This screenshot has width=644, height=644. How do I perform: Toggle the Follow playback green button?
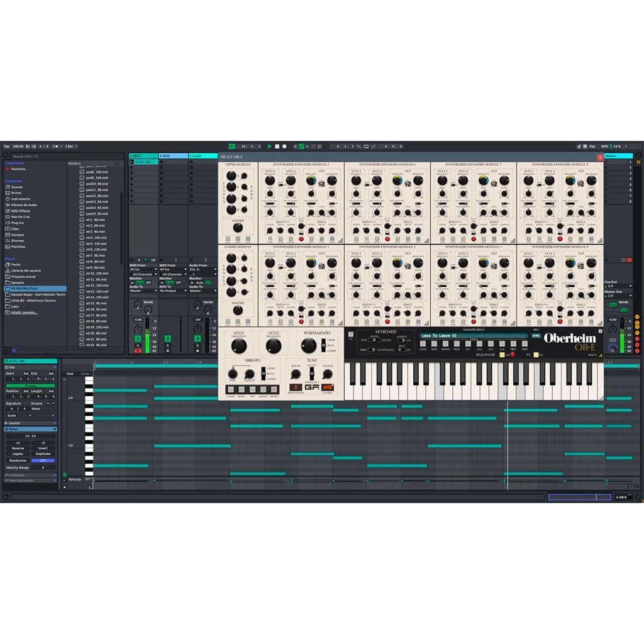point(231,146)
